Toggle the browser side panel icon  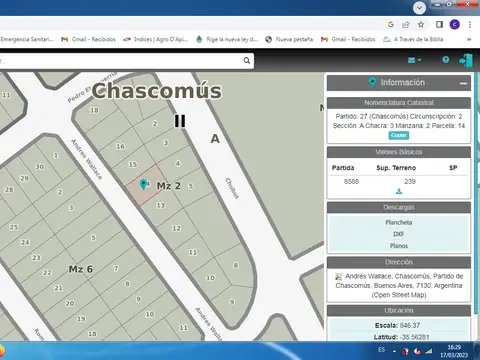click(439, 24)
